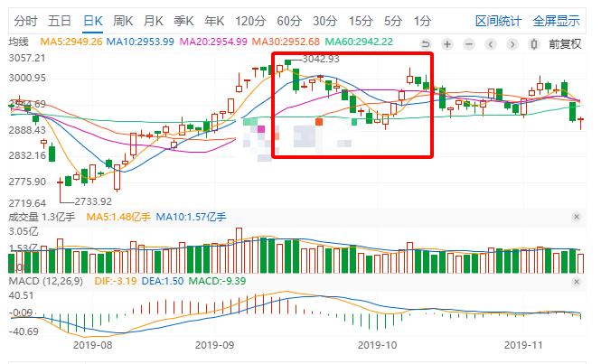Select the 月K monthly chart tab
This screenshot has height=364, width=601.
(154, 21)
